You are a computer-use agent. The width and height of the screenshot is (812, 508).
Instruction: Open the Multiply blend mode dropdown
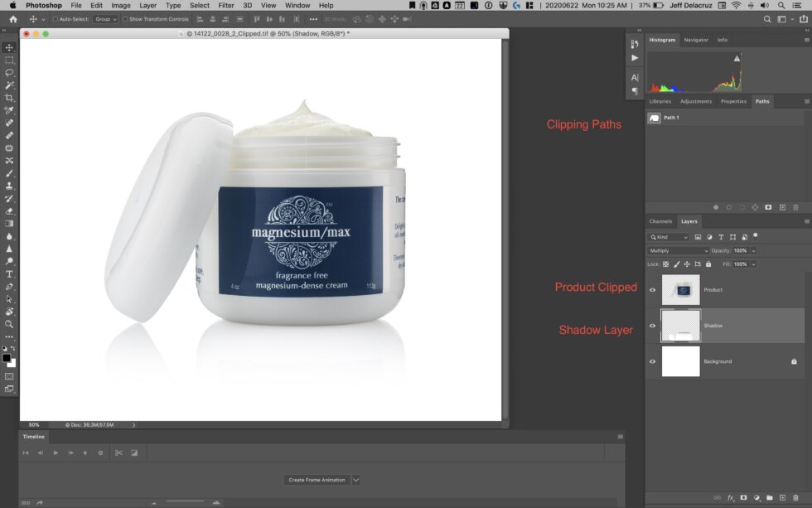(x=678, y=250)
